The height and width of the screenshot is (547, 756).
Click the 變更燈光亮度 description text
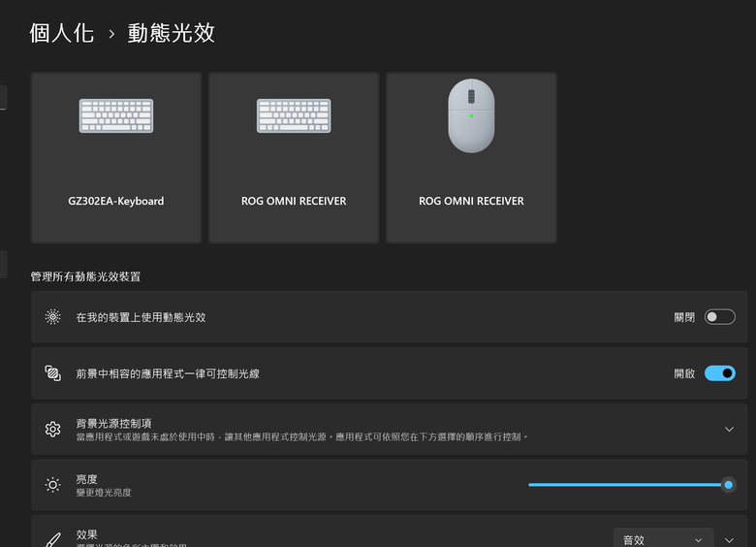tap(104, 493)
